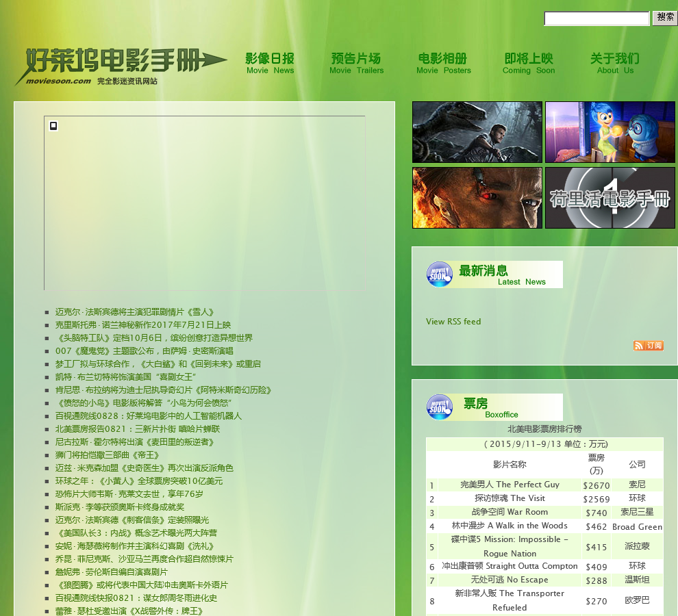Open article 迈克尔·法斯宾德将主演犯罪剧情片《雪人》
678x616 pixels.
pyautogui.click(x=134, y=312)
